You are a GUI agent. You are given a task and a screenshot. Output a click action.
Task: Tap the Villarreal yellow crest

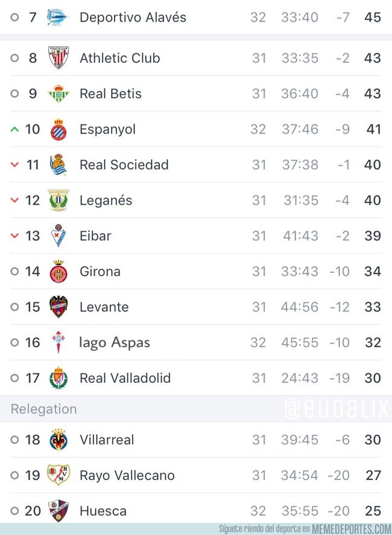(x=58, y=440)
